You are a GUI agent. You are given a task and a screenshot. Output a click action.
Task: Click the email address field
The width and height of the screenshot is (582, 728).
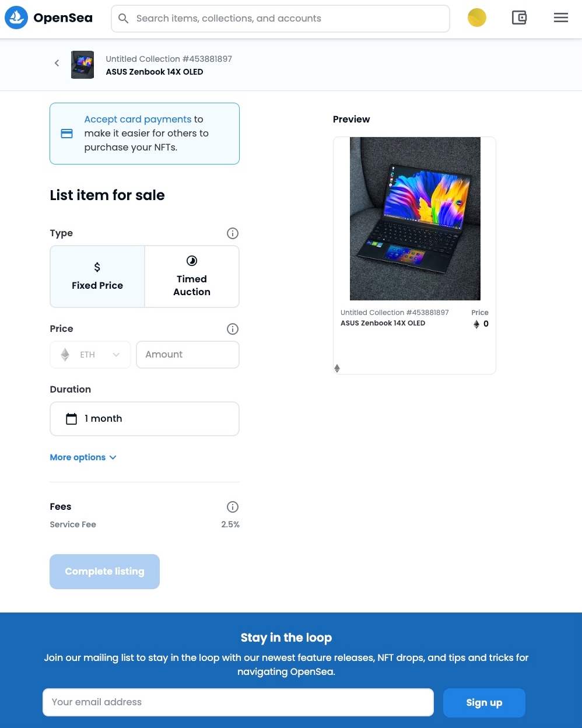tap(238, 702)
